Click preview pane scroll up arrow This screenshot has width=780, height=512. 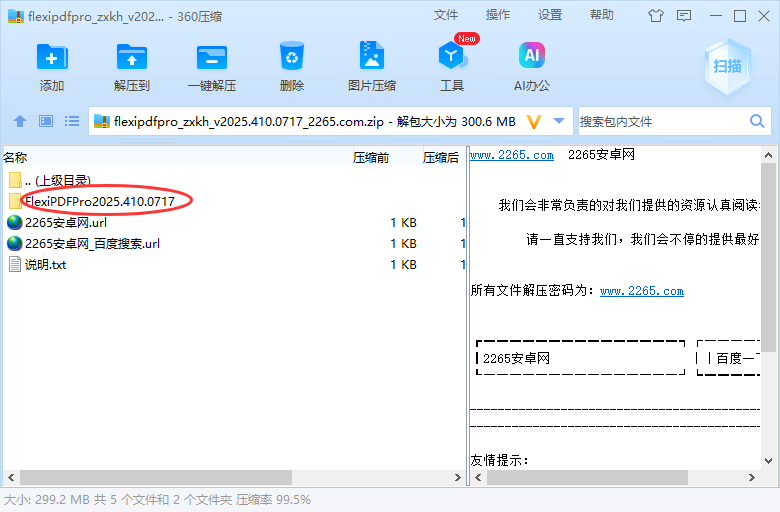tap(768, 155)
